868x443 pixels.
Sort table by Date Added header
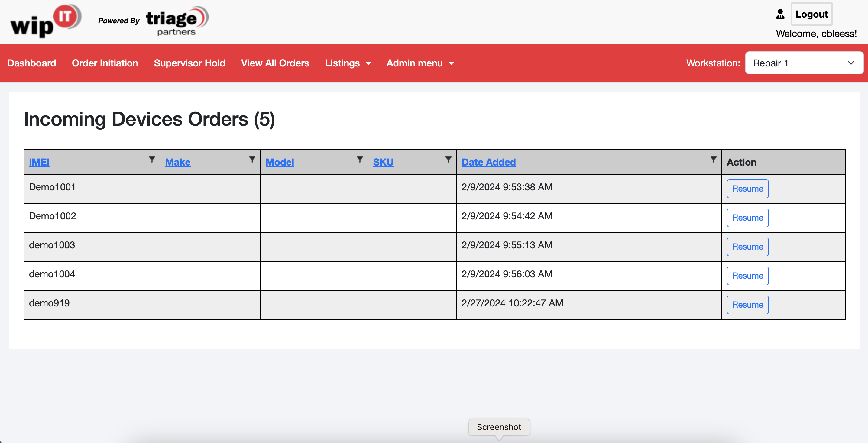pyautogui.click(x=488, y=162)
